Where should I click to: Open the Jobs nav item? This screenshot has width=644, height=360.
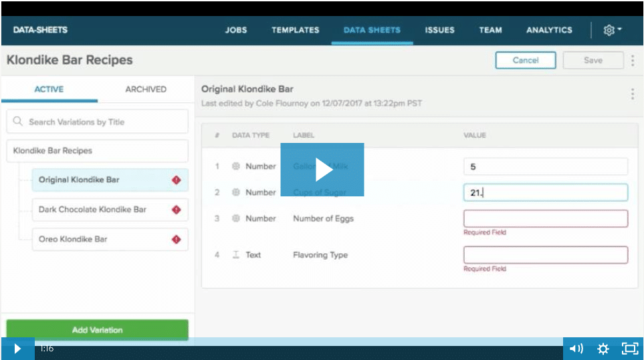pyautogui.click(x=236, y=30)
